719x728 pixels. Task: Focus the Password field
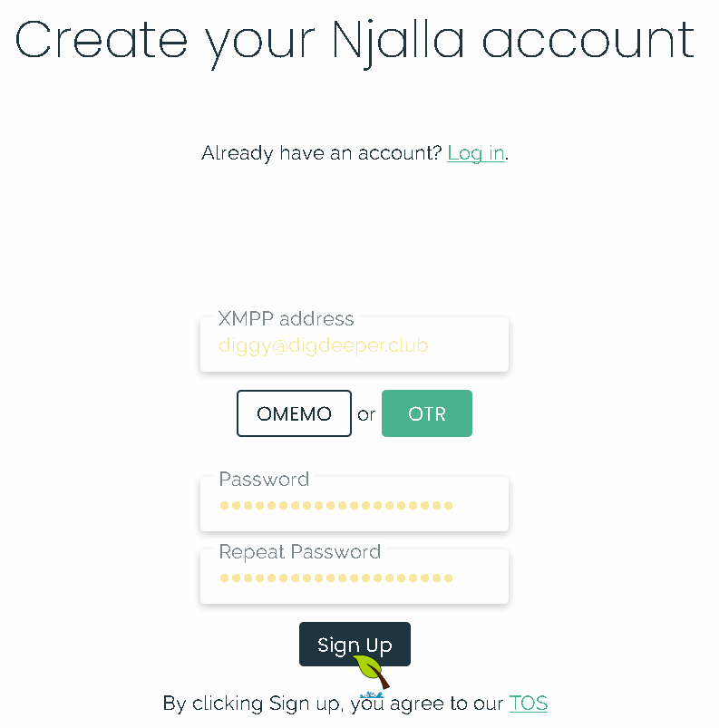pos(355,505)
